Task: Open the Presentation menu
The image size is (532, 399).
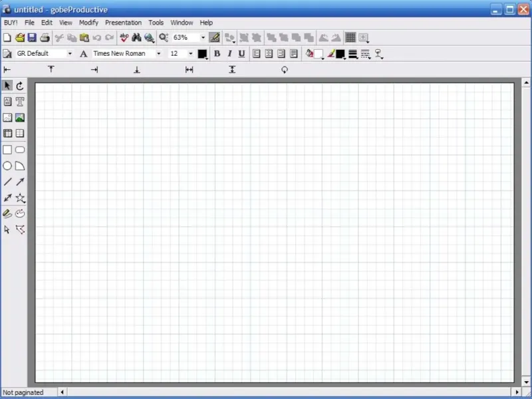Action: point(123,23)
